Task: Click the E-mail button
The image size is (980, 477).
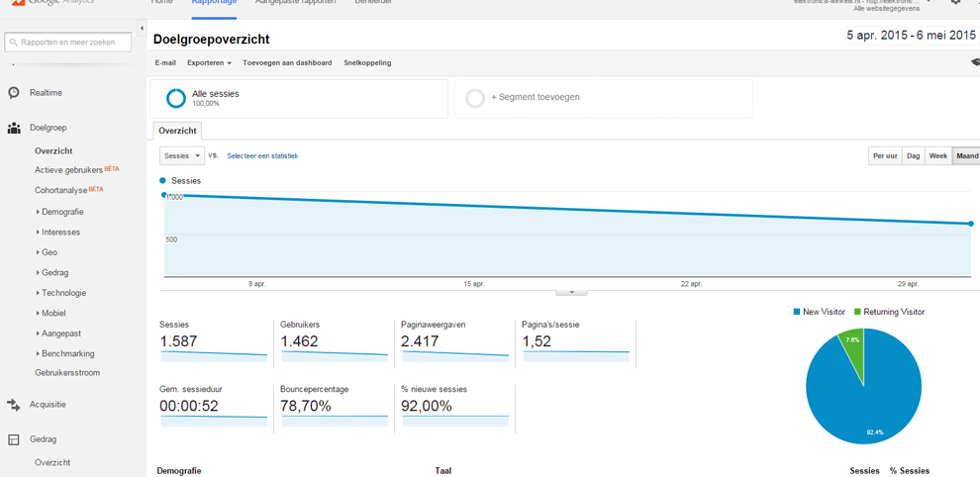Action: click(x=165, y=63)
